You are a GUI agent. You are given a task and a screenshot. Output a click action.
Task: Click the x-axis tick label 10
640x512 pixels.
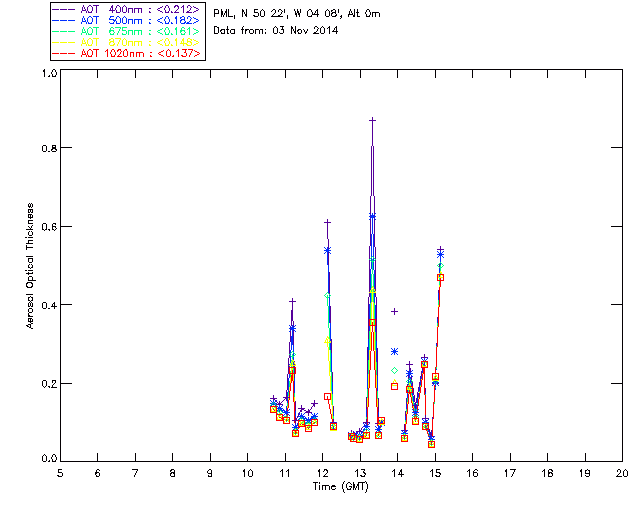[x=248, y=473]
